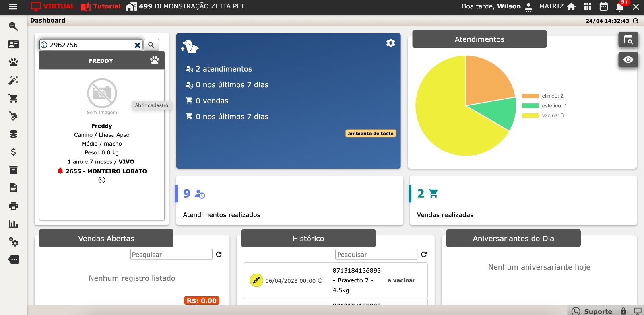Click the WhatsApp icon under owner name
The width and height of the screenshot is (644, 315).
pos(102,180)
